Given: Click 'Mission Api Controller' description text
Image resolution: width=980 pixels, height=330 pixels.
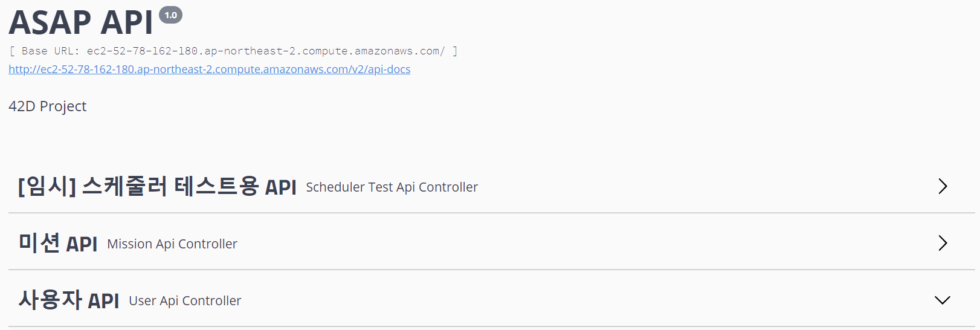Looking at the screenshot, I should click(x=172, y=244).
